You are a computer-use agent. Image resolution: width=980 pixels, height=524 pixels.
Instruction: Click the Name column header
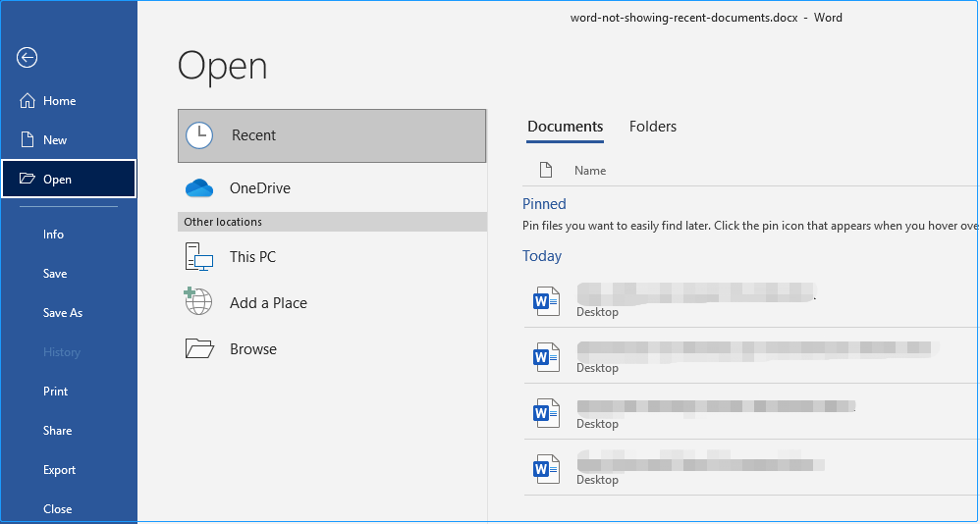590,171
